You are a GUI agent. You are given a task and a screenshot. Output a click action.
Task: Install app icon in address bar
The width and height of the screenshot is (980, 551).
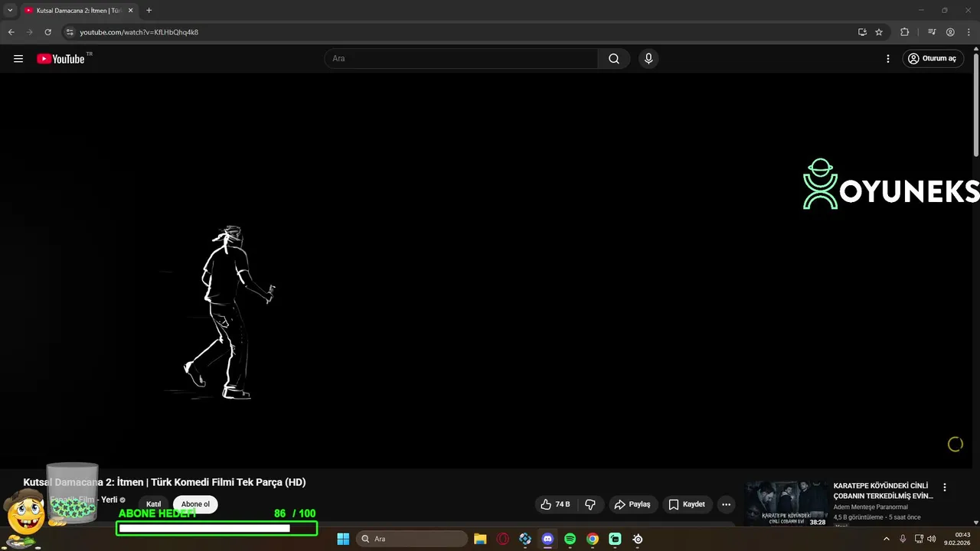[862, 32]
